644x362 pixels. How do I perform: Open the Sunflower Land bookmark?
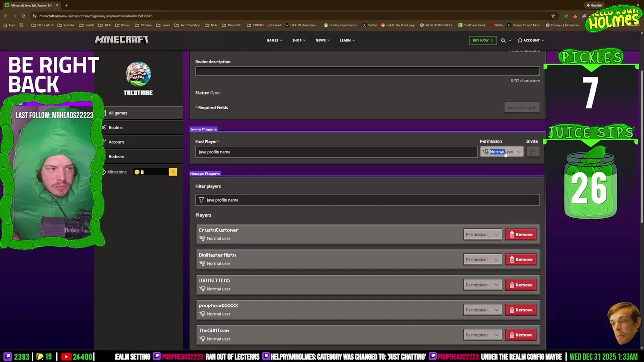tap(471, 25)
